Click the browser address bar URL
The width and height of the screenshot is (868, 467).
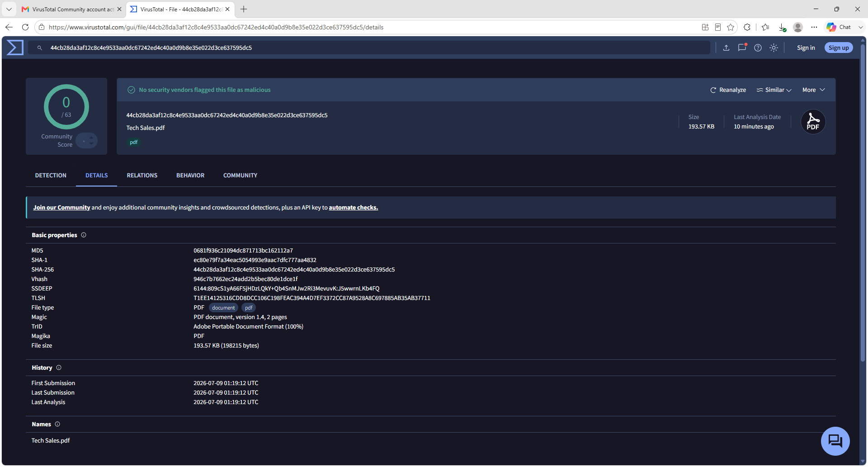216,27
